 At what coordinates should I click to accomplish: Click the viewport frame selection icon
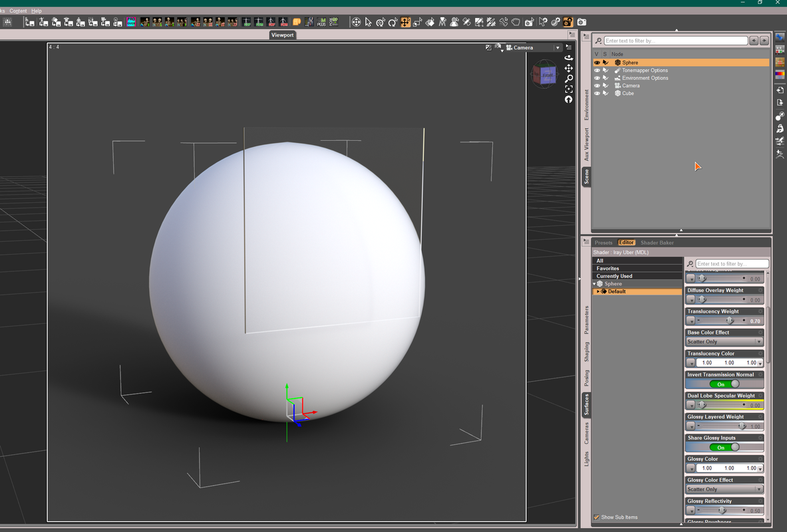tap(569, 89)
